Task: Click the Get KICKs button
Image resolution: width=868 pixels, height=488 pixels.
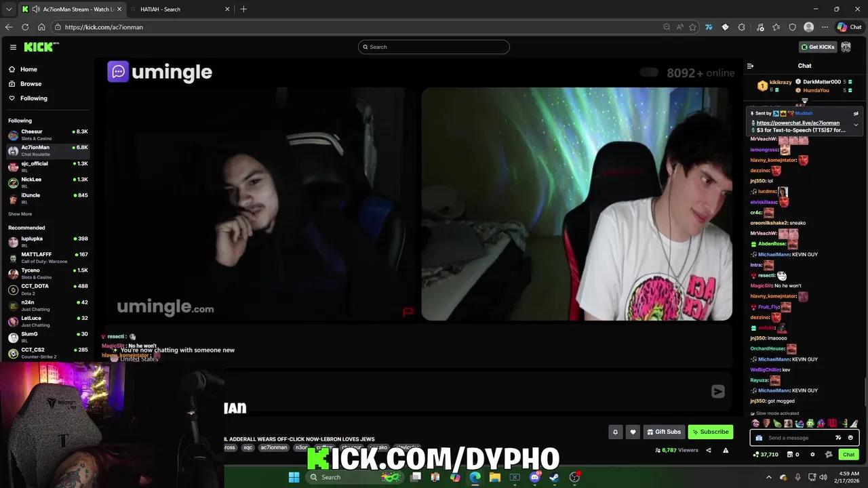Action: point(818,47)
